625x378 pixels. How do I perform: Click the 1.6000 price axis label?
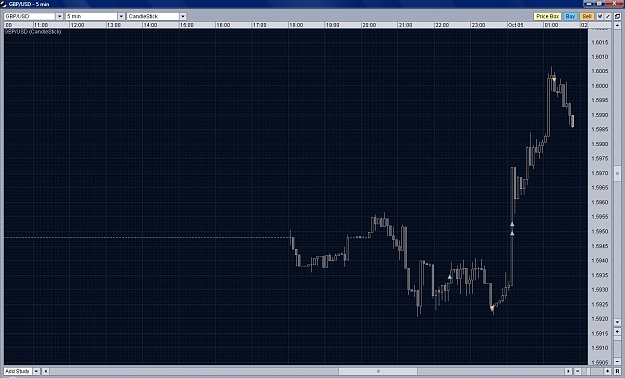600,86
